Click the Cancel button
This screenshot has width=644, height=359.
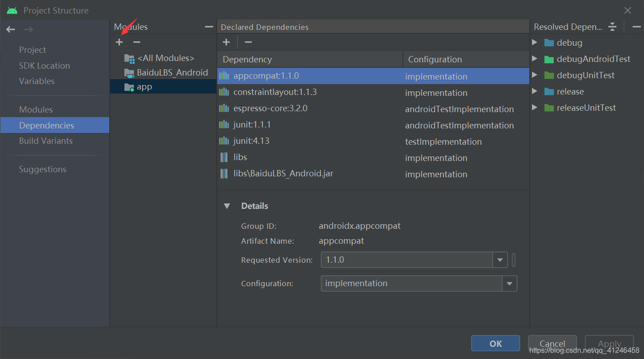(552, 343)
